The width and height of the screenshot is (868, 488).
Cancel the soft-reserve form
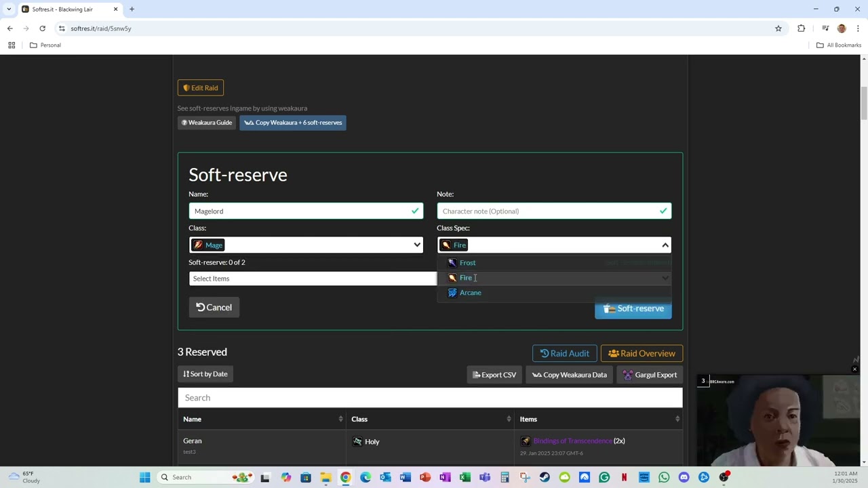point(214,307)
